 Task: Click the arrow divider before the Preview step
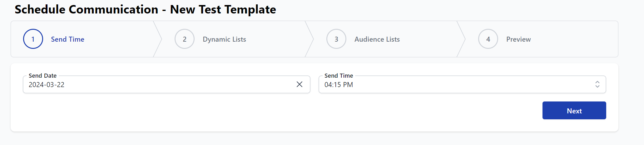[x=461, y=39]
